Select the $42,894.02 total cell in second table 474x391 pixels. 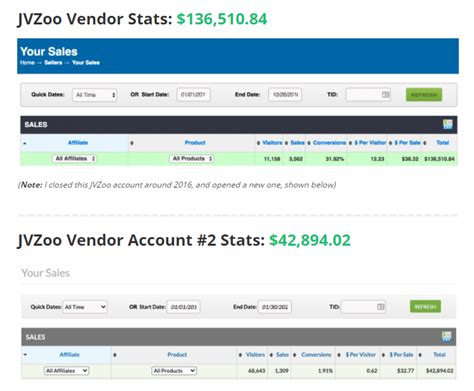pos(439,371)
